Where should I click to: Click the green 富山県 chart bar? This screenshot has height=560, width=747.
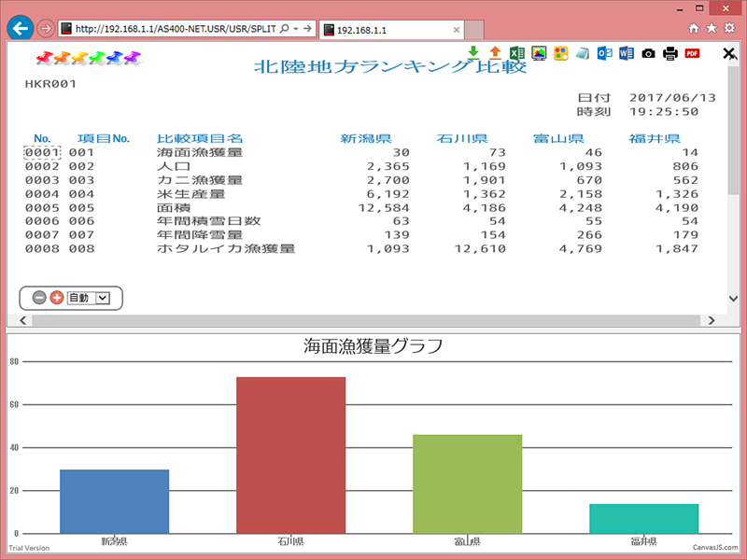click(x=468, y=483)
